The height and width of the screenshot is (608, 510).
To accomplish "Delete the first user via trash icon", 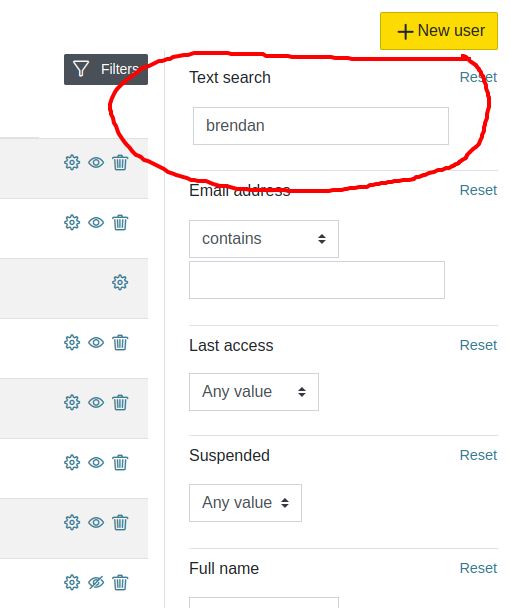I will 120,162.
